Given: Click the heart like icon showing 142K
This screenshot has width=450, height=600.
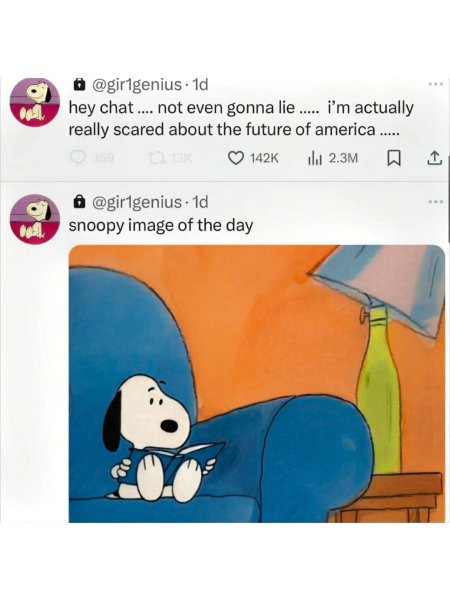Looking at the screenshot, I should click(236, 158).
